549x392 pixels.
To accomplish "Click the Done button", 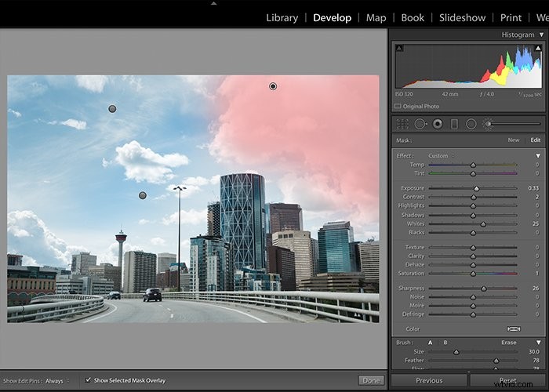I will (371, 380).
